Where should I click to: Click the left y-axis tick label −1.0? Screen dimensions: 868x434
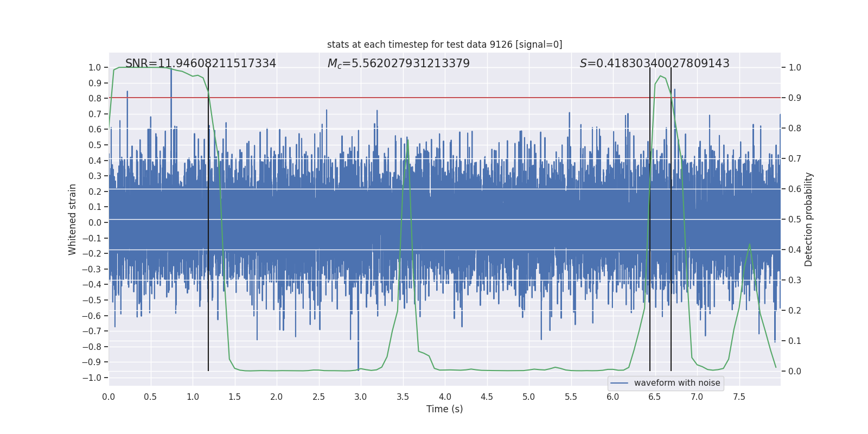94,378
